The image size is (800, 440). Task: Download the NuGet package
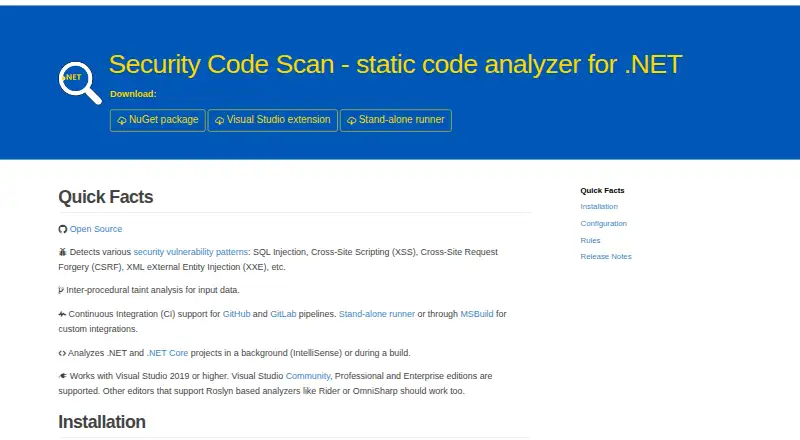pyautogui.click(x=158, y=120)
